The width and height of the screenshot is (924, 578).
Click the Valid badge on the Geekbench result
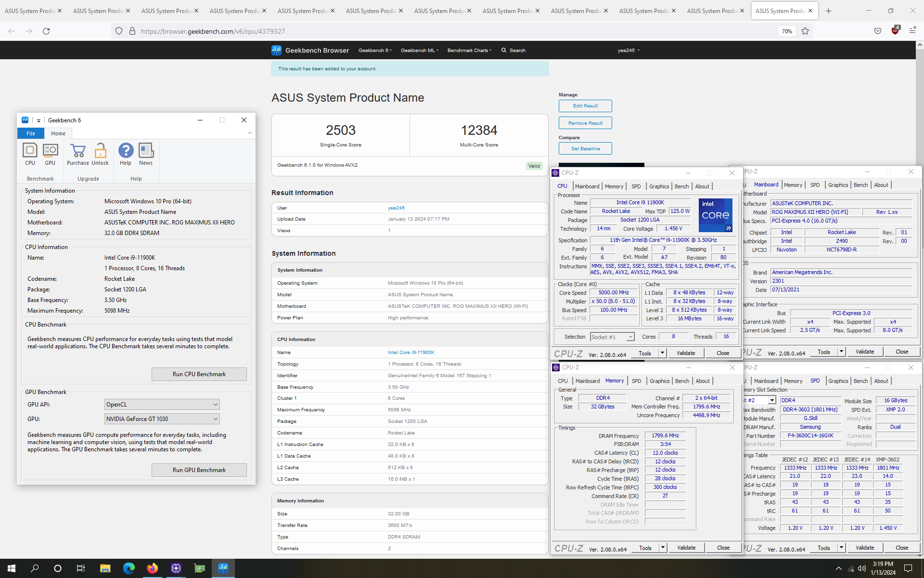(x=534, y=166)
